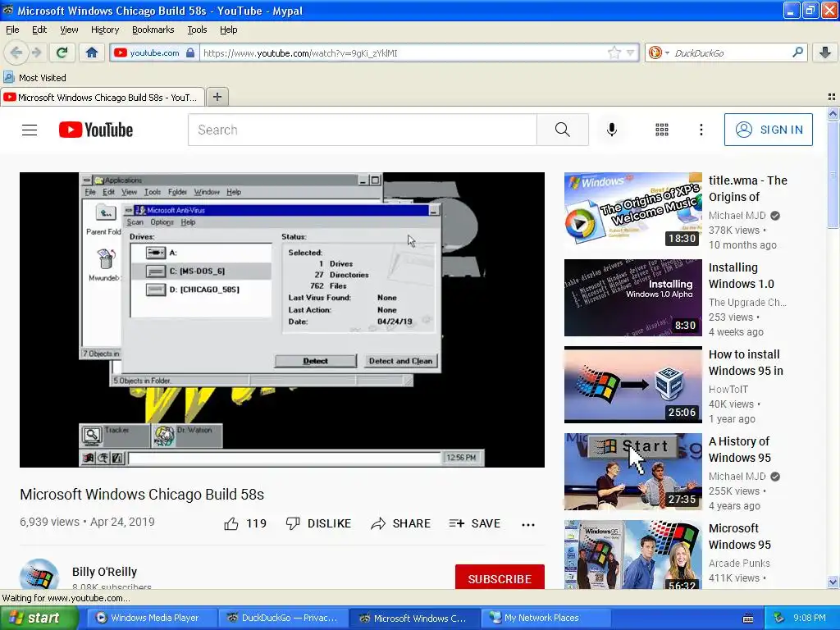
Task: Focus the YouTube Search field
Action: pyautogui.click(x=362, y=130)
